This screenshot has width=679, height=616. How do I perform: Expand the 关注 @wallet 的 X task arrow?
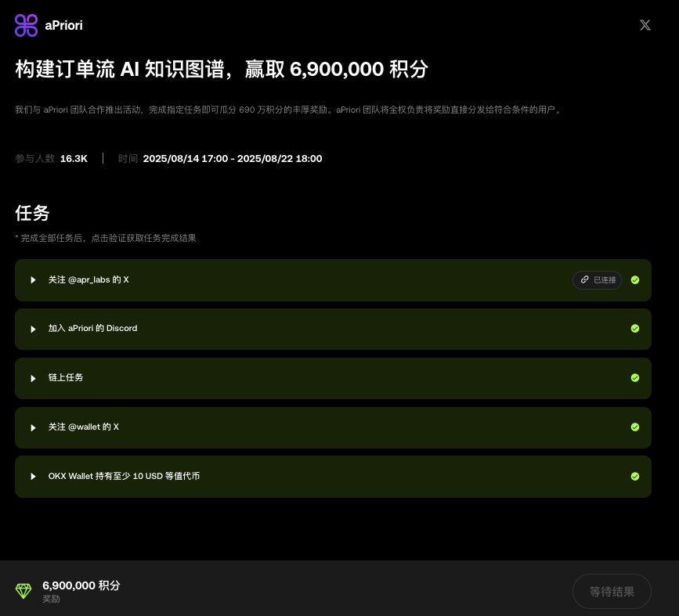(33, 427)
